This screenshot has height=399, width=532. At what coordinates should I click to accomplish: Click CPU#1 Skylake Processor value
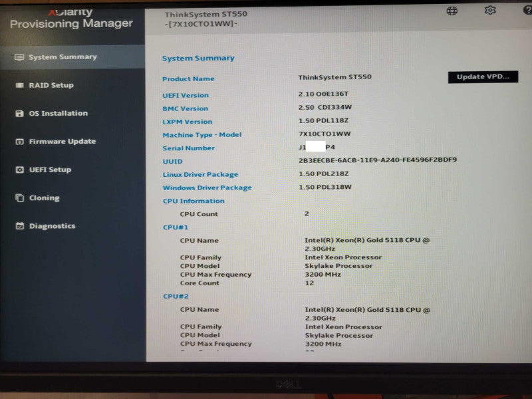338,266
